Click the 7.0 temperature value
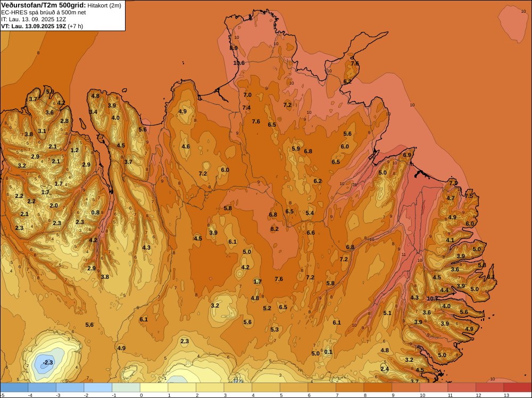Image resolution: width=532 pixels, height=398 pixels. click(x=247, y=95)
